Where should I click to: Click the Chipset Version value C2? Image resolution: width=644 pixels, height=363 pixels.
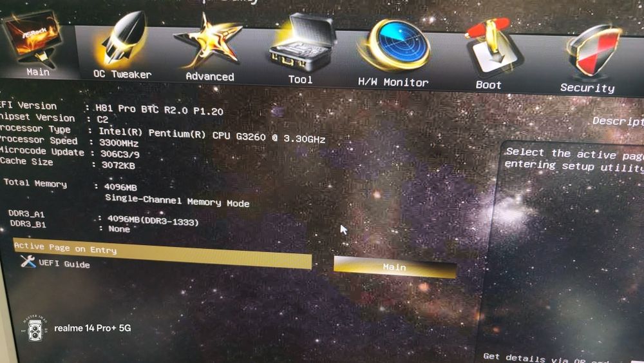(x=102, y=119)
